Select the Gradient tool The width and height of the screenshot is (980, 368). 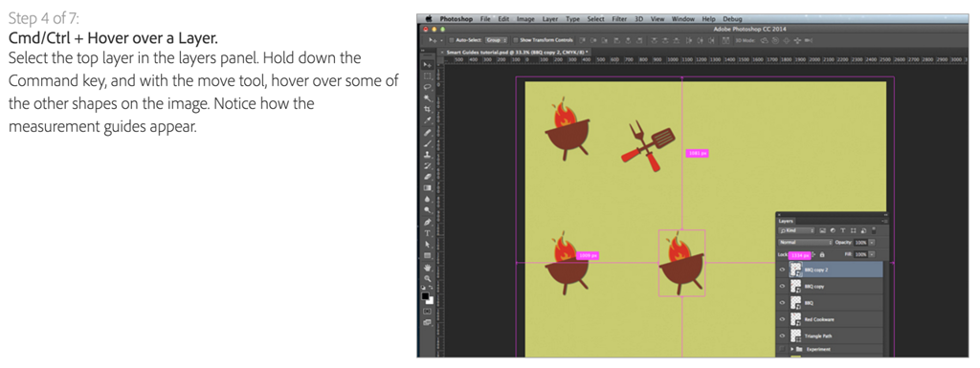[428, 187]
